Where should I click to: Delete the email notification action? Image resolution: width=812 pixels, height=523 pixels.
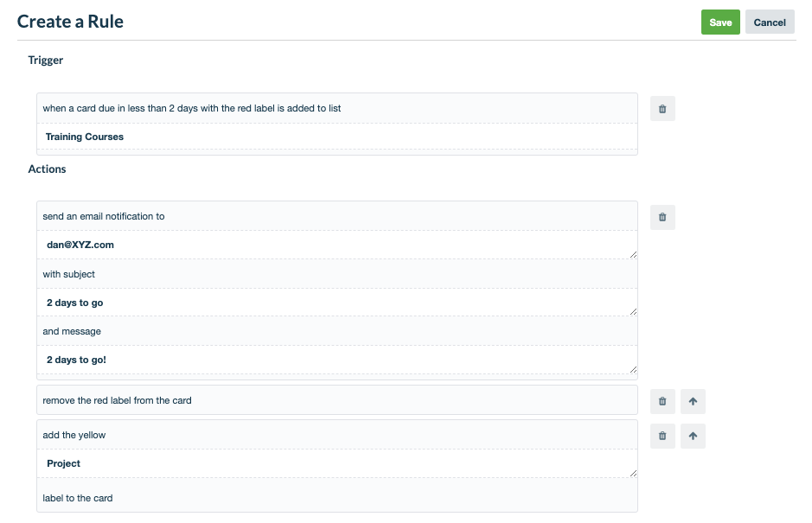click(x=662, y=217)
